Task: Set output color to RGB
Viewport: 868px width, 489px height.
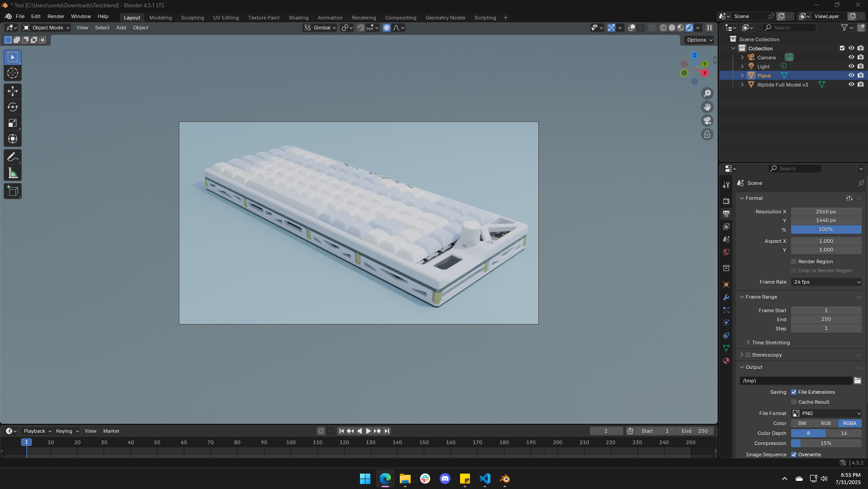Action: coord(826,423)
